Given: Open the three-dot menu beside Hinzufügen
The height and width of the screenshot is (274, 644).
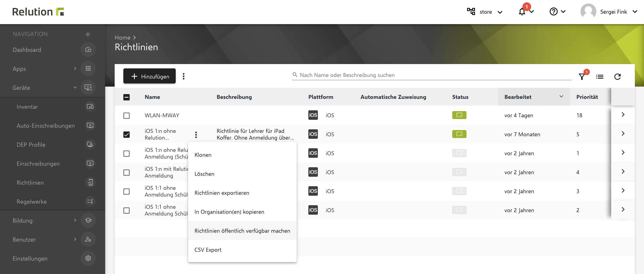Looking at the screenshot, I should pos(183,76).
